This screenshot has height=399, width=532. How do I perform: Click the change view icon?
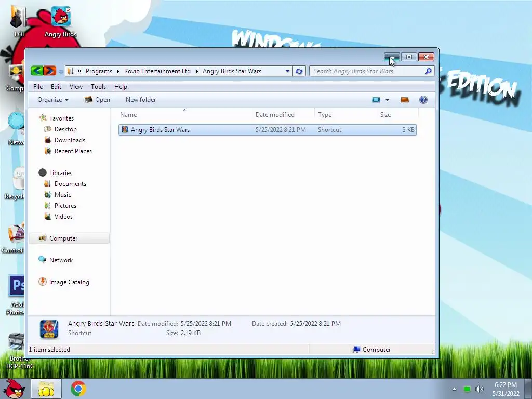click(376, 100)
